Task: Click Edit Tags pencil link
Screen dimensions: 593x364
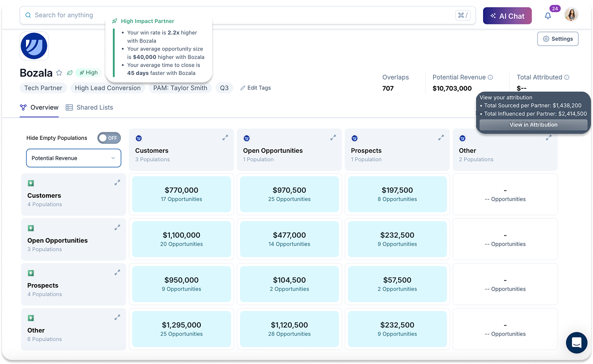Action: point(255,88)
